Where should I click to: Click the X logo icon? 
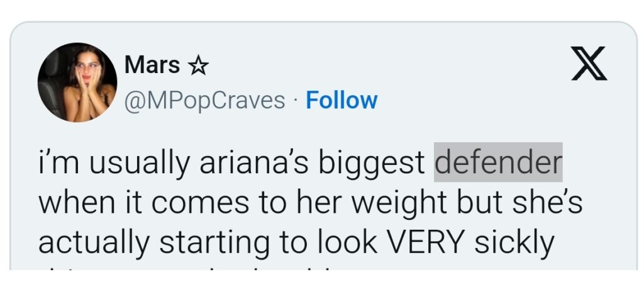589,64
